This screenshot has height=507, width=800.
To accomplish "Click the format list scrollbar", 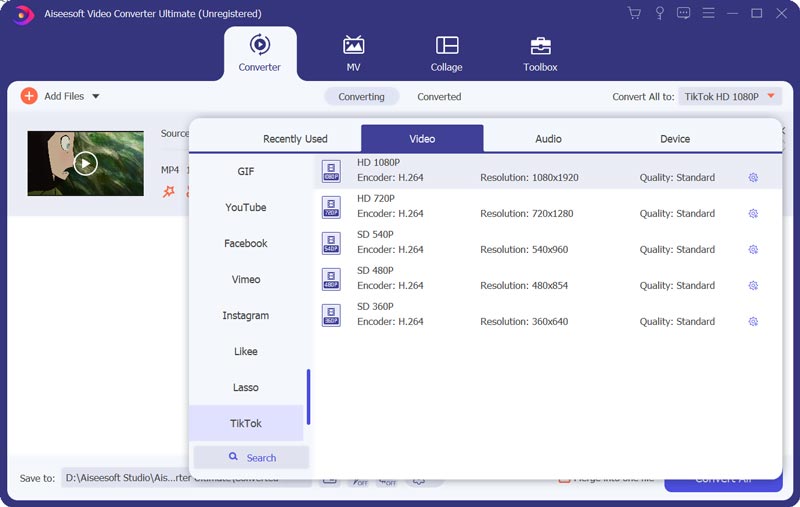I will click(x=308, y=397).
